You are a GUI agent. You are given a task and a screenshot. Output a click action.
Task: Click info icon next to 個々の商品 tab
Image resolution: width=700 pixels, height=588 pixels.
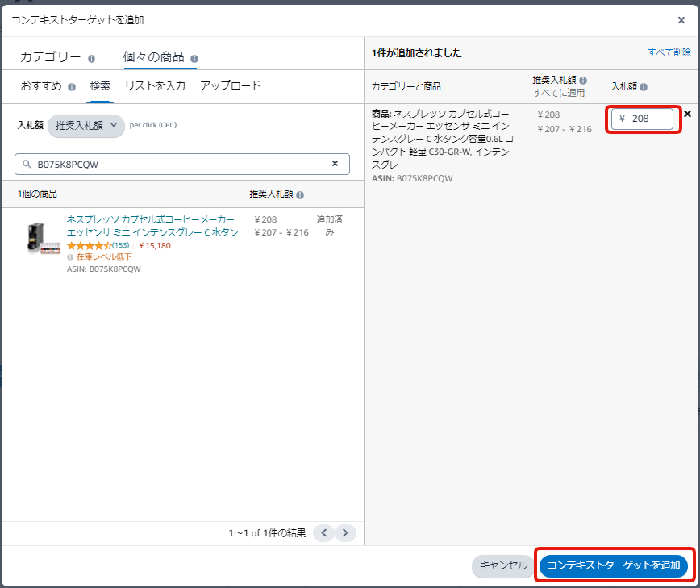coord(194,59)
